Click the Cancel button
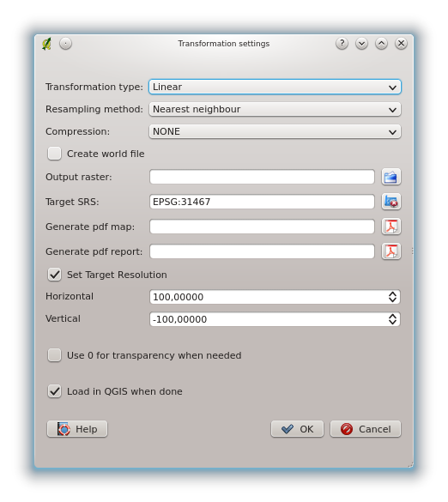Screen dimensions: 448x502 click(366, 429)
